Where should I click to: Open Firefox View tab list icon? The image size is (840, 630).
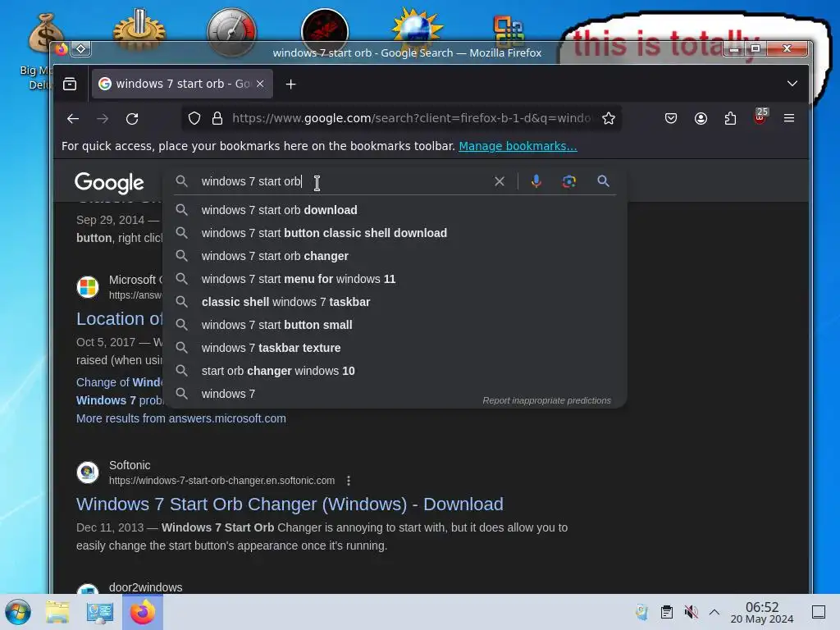pyautogui.click(x=70, y=84)
